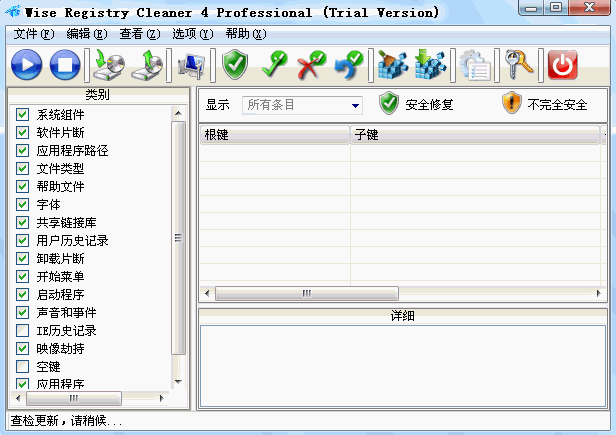Click the 根键 column header
616x435 pixels.
[274, 134]
